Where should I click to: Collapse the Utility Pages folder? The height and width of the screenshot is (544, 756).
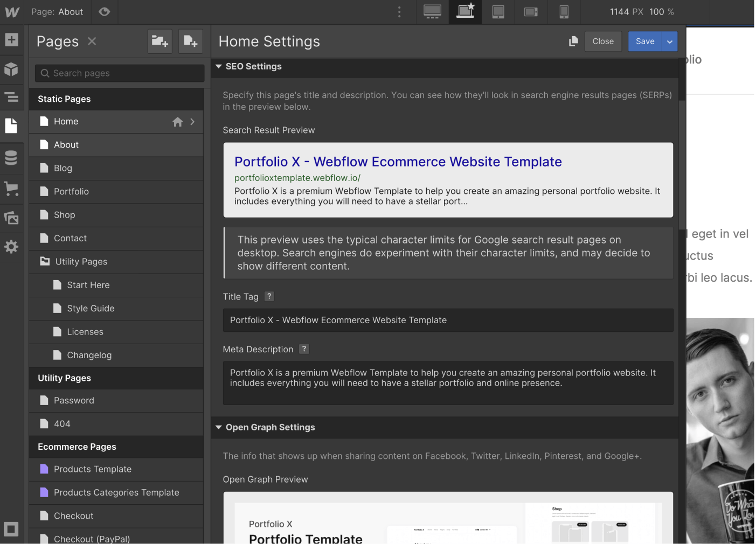click(45, 261)
